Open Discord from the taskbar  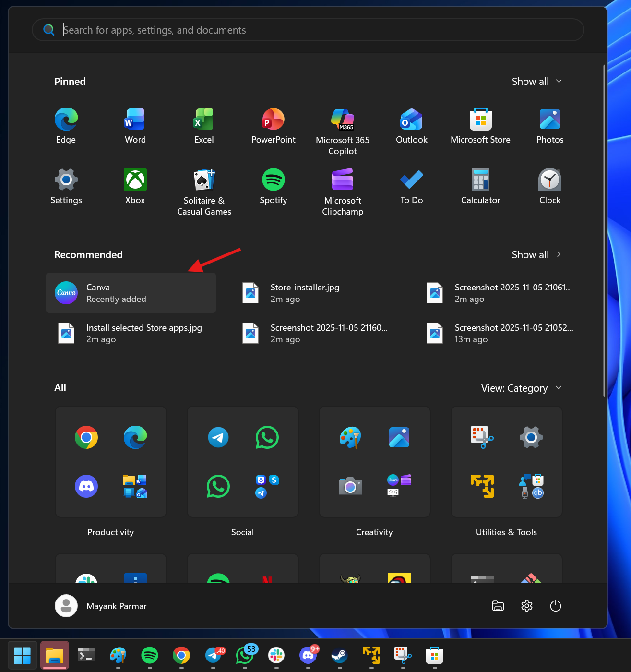[x=308, y=655]
